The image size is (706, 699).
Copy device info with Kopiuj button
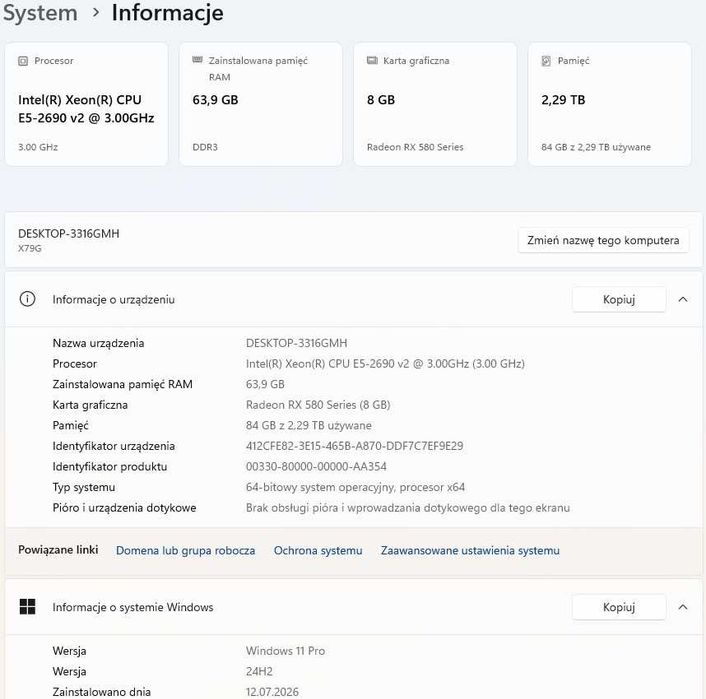pos(619,299)
